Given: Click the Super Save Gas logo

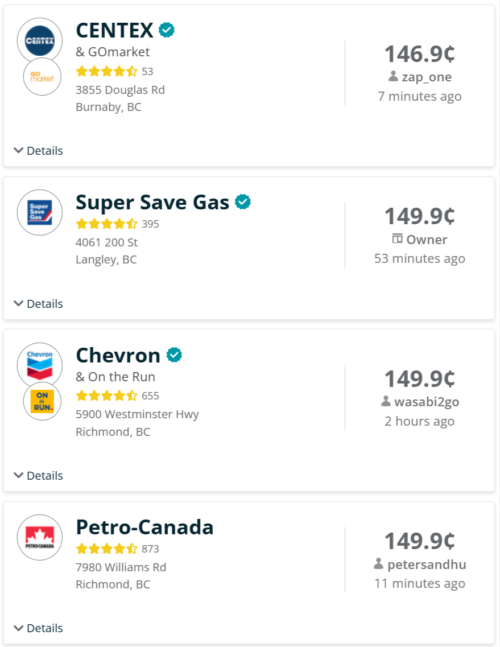Looking at the screenshot, I should point(40,213).
